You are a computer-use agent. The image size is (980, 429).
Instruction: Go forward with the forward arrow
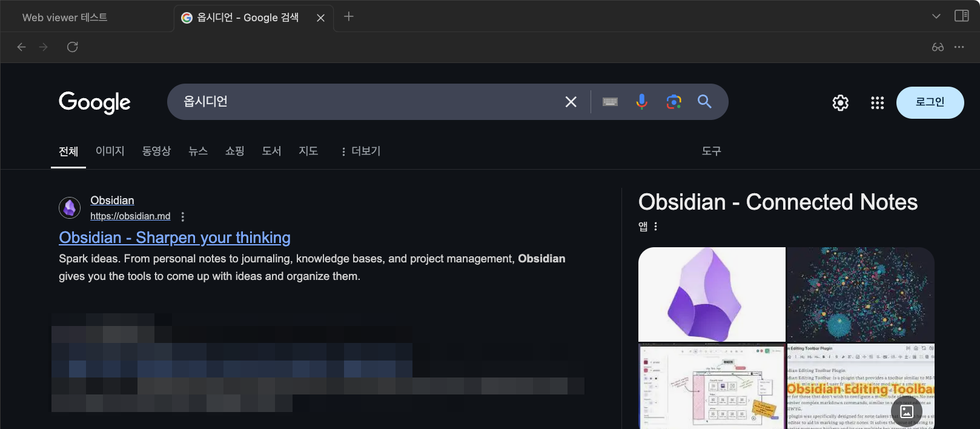tap(44, 47)
